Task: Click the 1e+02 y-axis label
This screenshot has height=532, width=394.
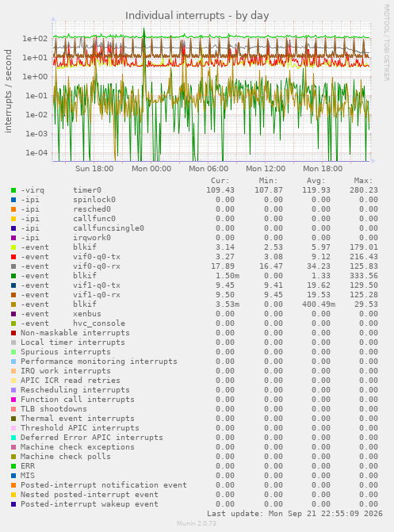Action: pos(35,39)
